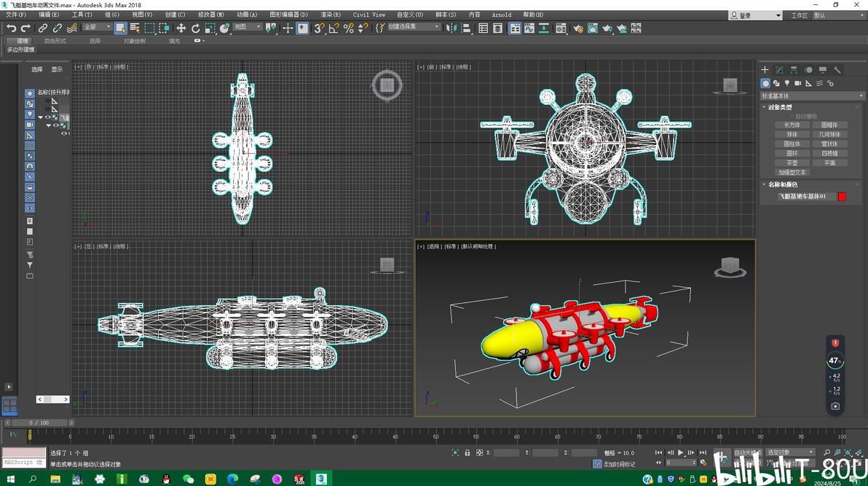Open the Utilities wrench panel tab
This screenshot has height=486, width=868.
click(x=837, y=70)
